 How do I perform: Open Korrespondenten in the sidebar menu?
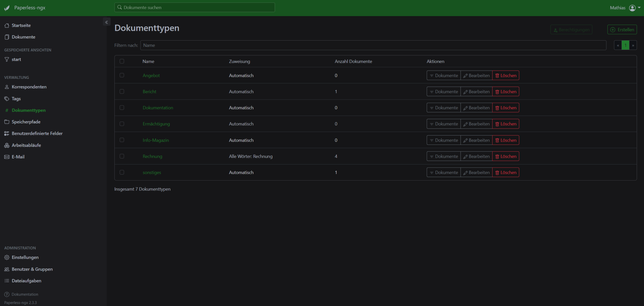click(x=29, y=87)
